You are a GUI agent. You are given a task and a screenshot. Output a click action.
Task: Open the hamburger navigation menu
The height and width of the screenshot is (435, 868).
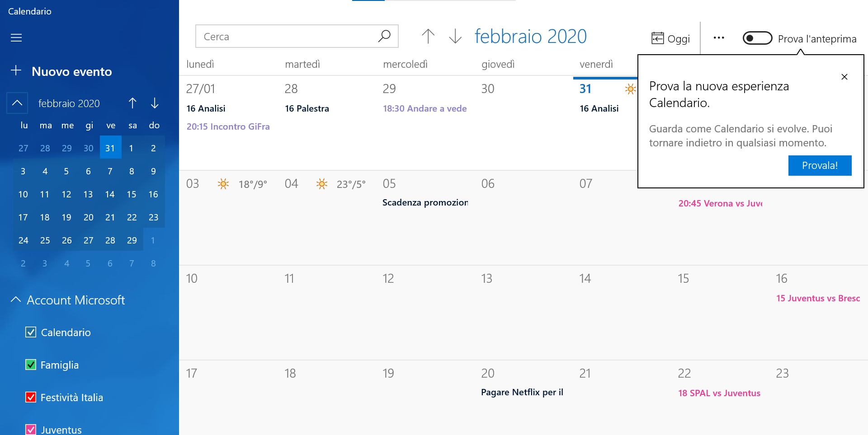pos(16,37)
